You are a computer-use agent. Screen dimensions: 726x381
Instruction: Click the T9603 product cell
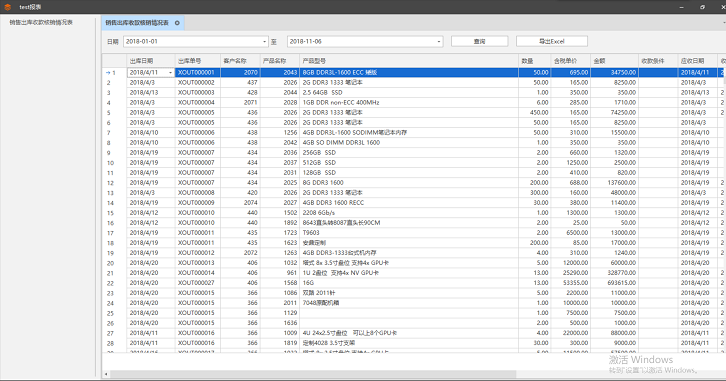(x=409, y=233)
